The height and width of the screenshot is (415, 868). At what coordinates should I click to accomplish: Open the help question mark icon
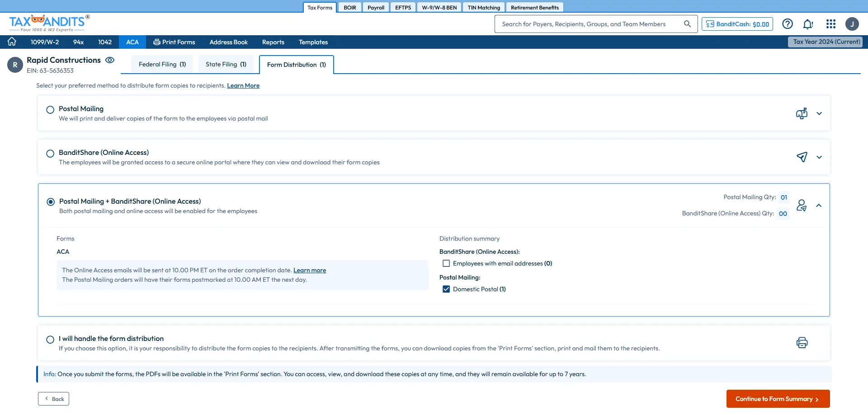pyautogui.click(x=788, y=24)
